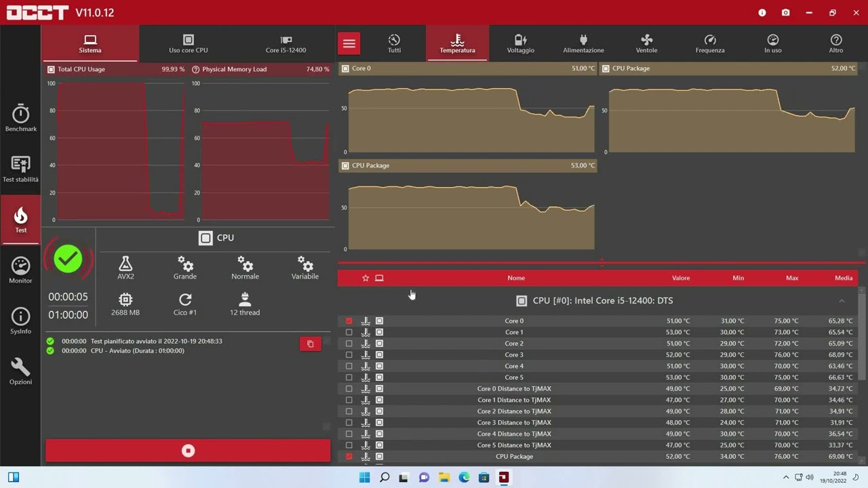Check the Core 4 row checkbox
868x488 pixels.
coord(349,366)
